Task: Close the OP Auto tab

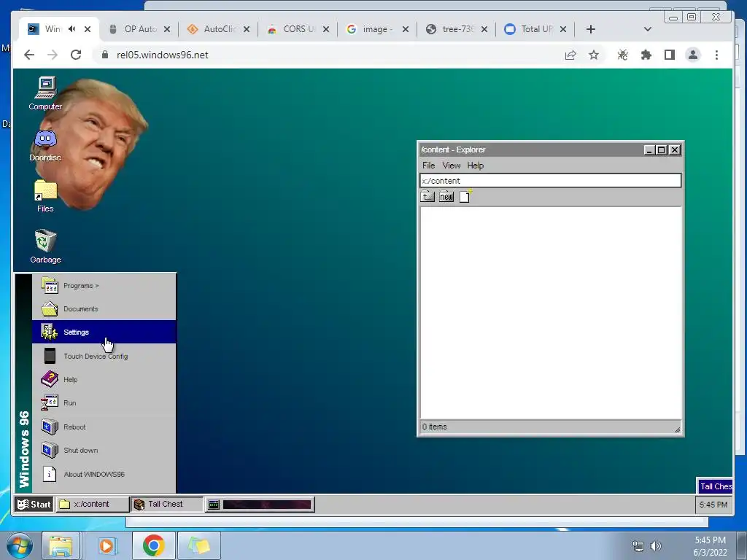Action: (x=167, y=29)
